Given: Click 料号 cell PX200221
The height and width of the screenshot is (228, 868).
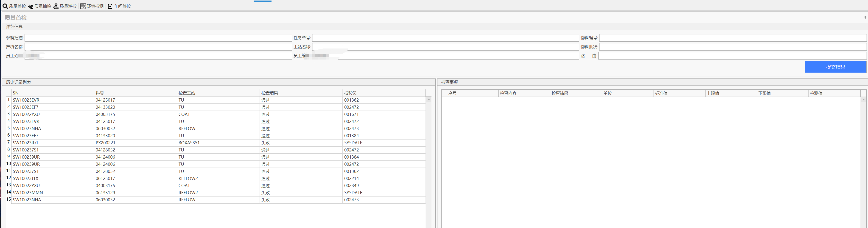Looking at the screenshot, I should pyautogui.click(x=135, y=143).
